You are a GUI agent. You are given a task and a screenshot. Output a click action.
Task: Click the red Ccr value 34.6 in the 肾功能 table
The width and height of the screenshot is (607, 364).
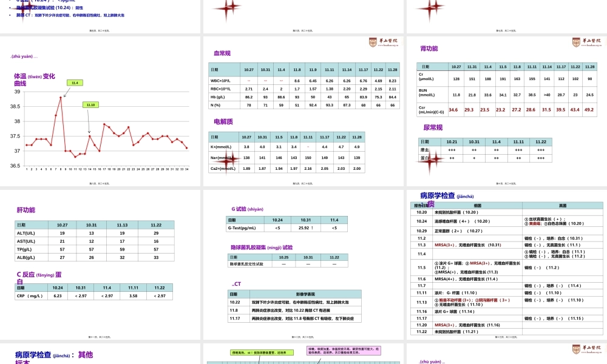[x=454, y=110]
